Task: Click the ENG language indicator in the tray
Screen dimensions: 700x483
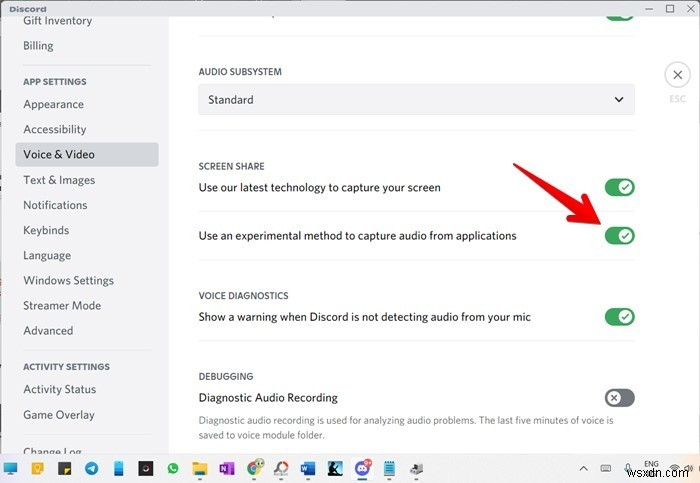Action: [x=651, y=464]
